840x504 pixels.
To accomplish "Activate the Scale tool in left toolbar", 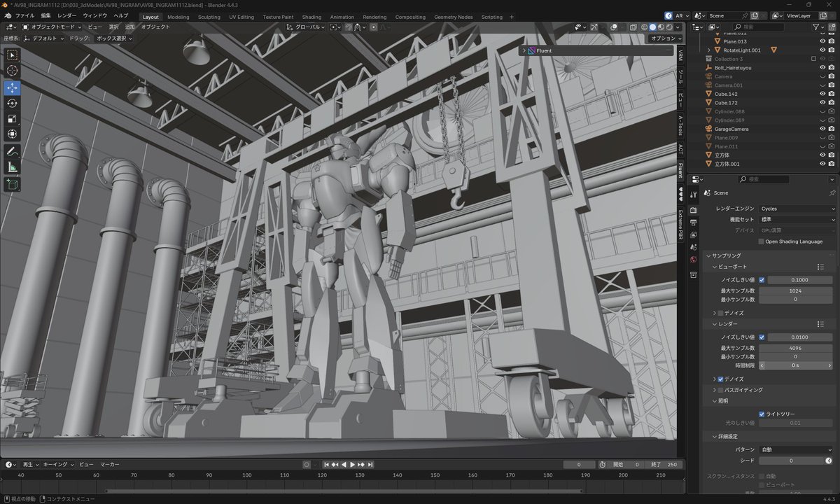I will tap(13, 118).
